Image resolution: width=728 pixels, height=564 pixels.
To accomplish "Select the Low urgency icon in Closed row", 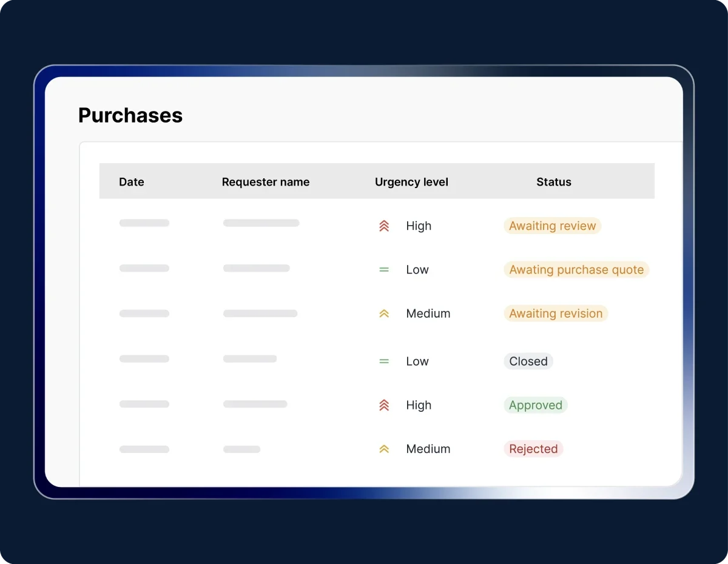I will point(383,361).
